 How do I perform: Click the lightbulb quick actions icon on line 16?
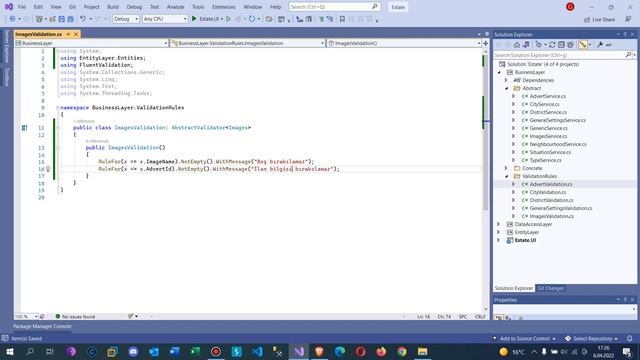pyautogui.click(x=48, y=169)
